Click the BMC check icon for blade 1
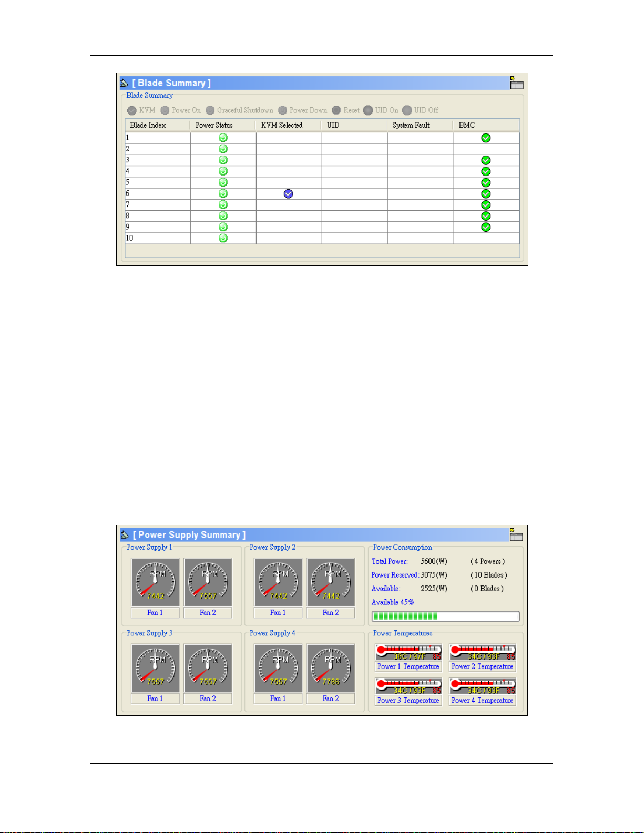 click(486, 138)
